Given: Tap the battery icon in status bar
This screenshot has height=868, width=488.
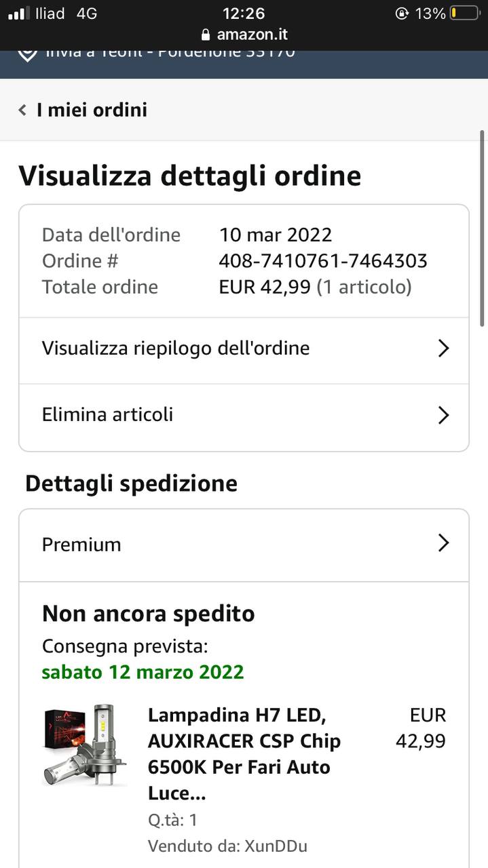Looking at the screenshot, I should pyautogui.click(x=464, y=14).
